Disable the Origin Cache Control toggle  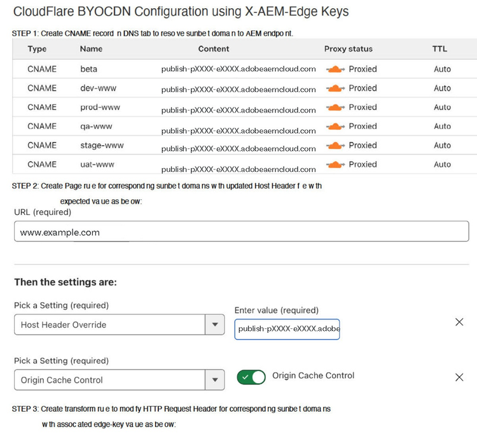pos(251,377)
